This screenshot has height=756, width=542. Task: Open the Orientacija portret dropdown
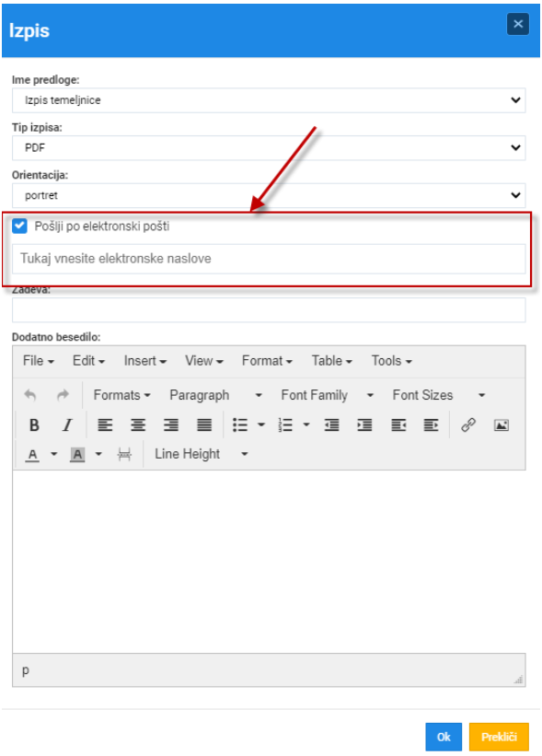point(269,195)
